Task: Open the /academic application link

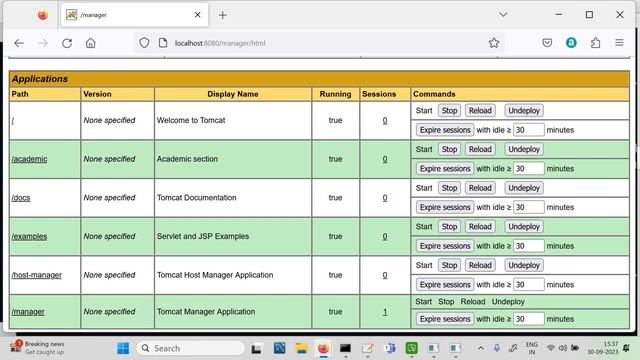Action: 29,159
